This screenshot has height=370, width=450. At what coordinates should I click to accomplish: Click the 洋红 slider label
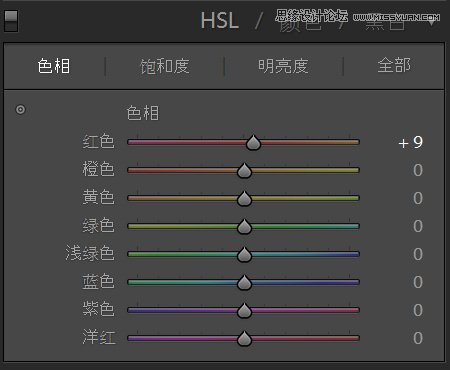[x=99, y=337]
